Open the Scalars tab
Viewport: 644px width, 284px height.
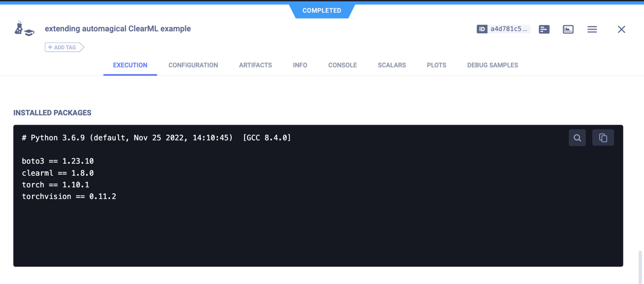[x=392, y=65]
